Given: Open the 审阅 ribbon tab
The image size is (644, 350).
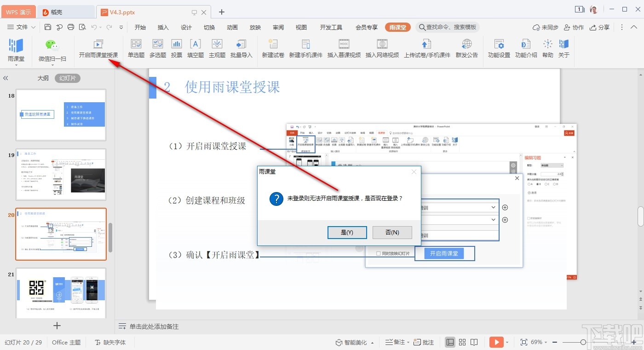Looking at the screenshot, I should [x=278, y=27].
